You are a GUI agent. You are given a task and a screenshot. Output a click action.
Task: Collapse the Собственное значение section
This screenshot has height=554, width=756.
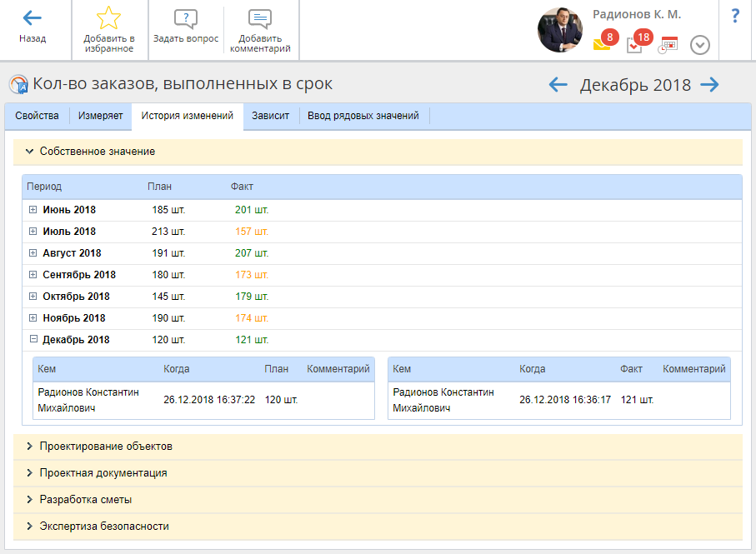(29, 152)
